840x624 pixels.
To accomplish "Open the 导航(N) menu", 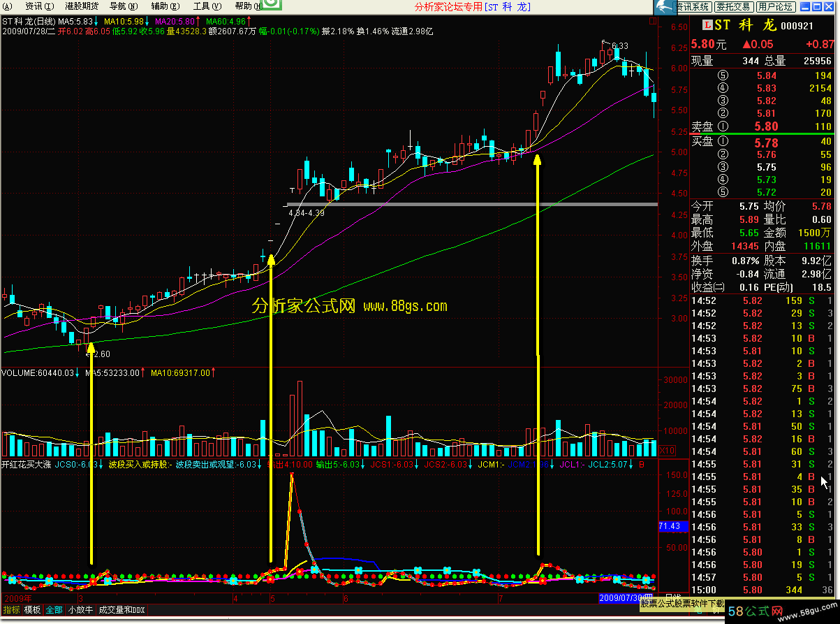I will pos(123,6).
